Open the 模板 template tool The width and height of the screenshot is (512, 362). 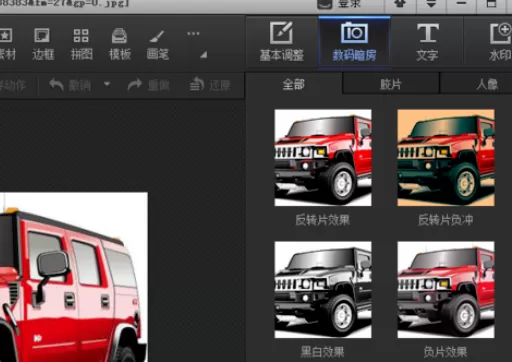120,44
